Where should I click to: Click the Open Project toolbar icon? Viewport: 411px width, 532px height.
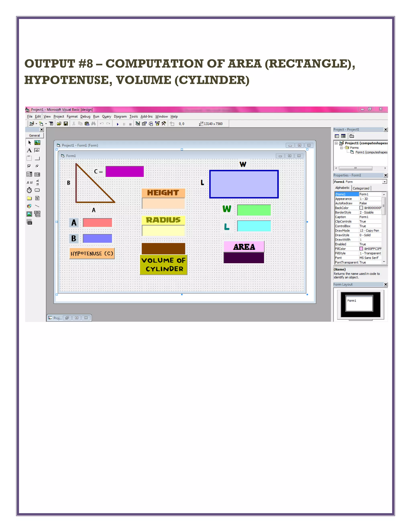tap(59, 124)
